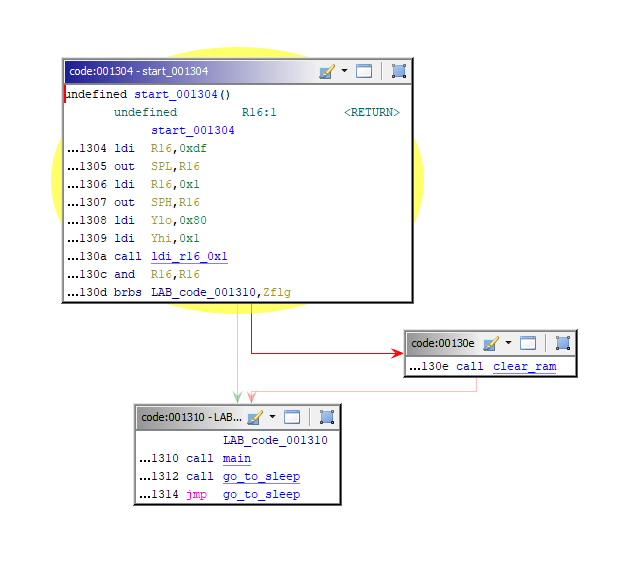Click the pink 'jmp' mnemonic at 1314

196,495
